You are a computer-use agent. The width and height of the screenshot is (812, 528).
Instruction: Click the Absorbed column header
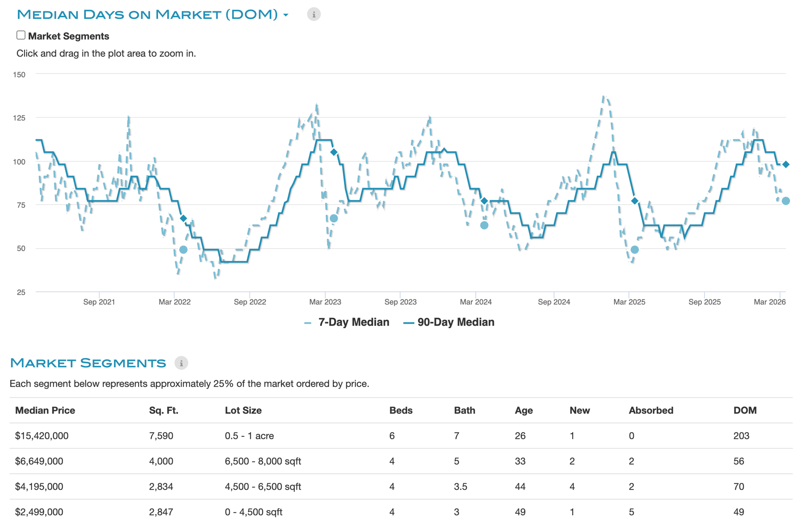pyautogui.click(x=650, y=410)
